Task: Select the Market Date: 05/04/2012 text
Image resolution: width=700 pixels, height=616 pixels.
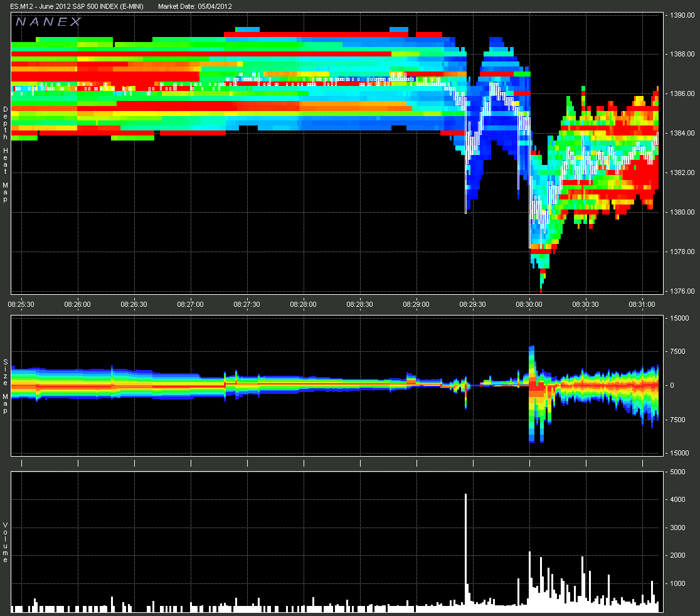Action: click(194, 6)
